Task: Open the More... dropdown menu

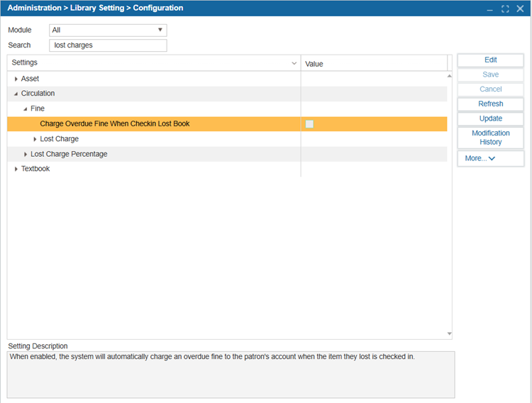Action: click(x=490, y=158)
